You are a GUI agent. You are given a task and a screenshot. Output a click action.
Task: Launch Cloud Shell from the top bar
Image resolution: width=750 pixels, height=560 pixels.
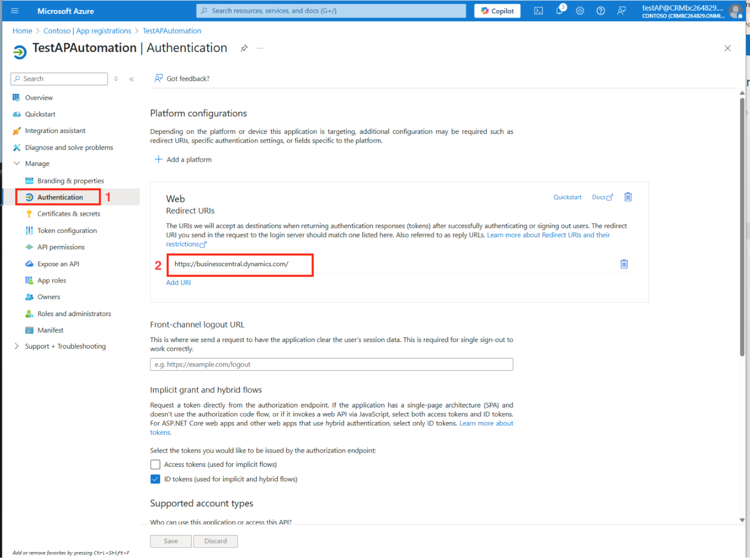(538, 11)
